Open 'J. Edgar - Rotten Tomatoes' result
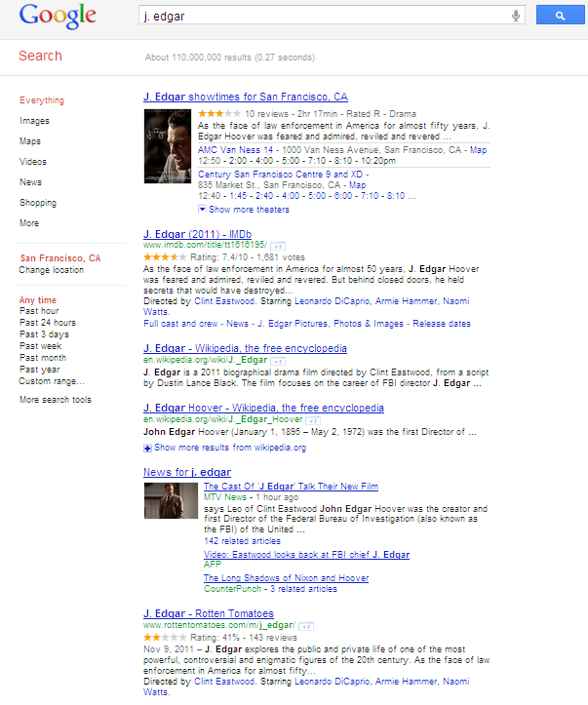588x705 pixels. click(209, 613)
